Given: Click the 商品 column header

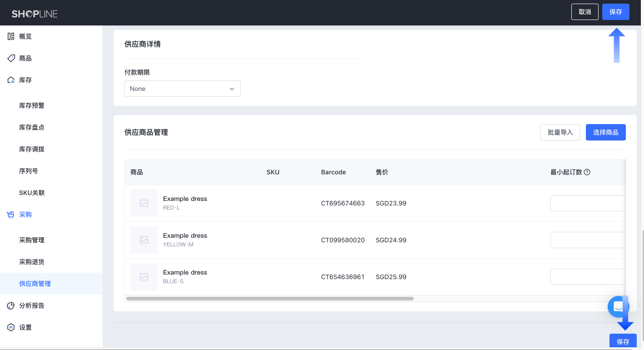Looking at the screenshot, I should [137, 172].
